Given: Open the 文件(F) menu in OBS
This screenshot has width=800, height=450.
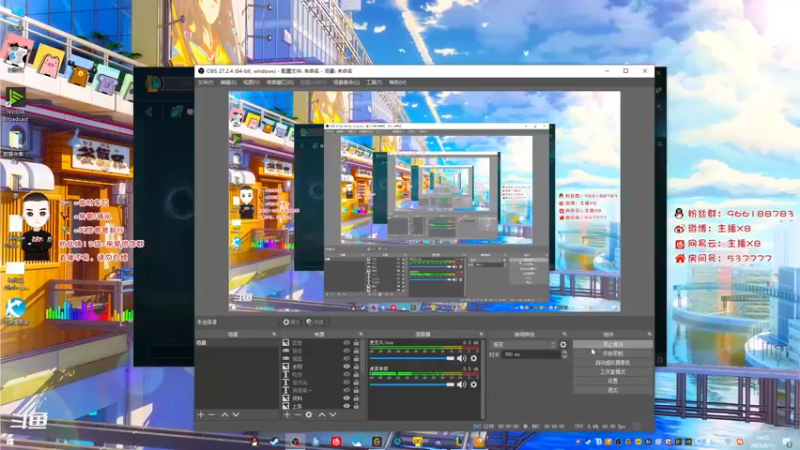Looking at the screenshot, I should tap(205, 82).
